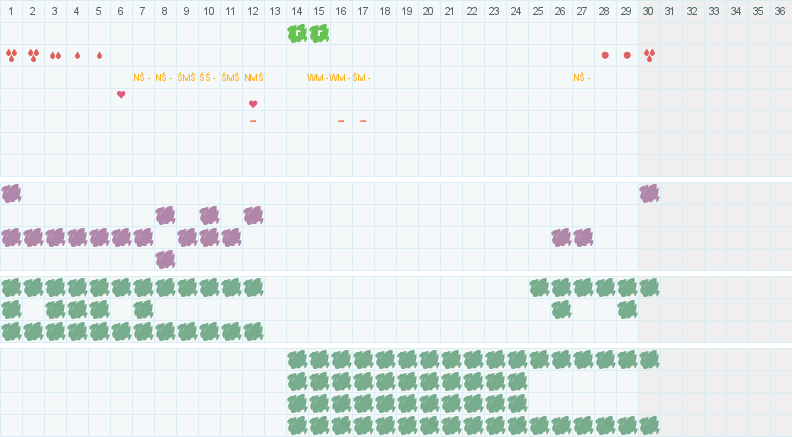The image size is (792, 437).
Task: Open the 'NMŚ' mucus label on day 12
Action: click(254, 77)
